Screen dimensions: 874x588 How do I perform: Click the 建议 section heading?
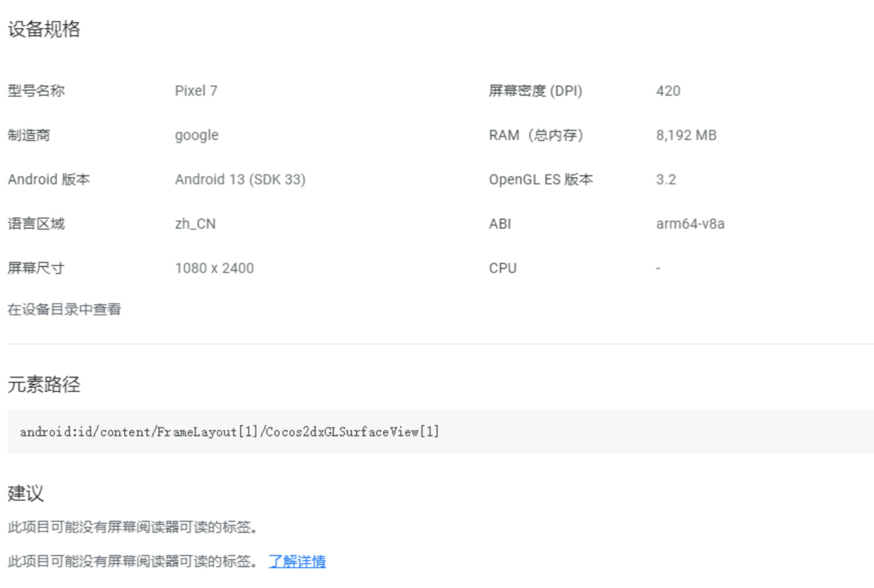click(26, 493)
